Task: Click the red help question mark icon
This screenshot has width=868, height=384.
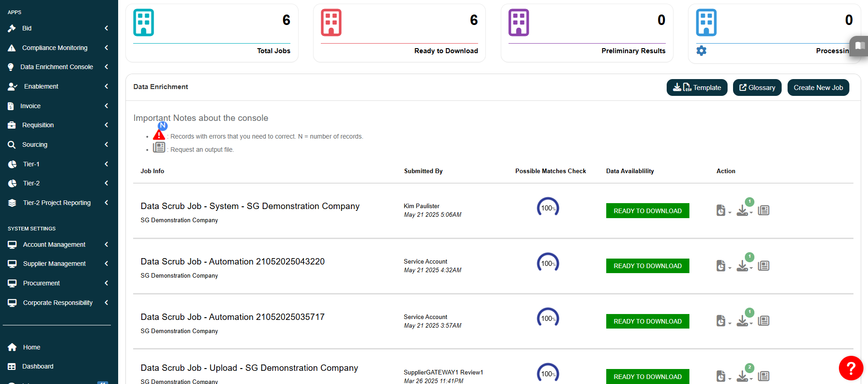Action: tap(851, 368)
